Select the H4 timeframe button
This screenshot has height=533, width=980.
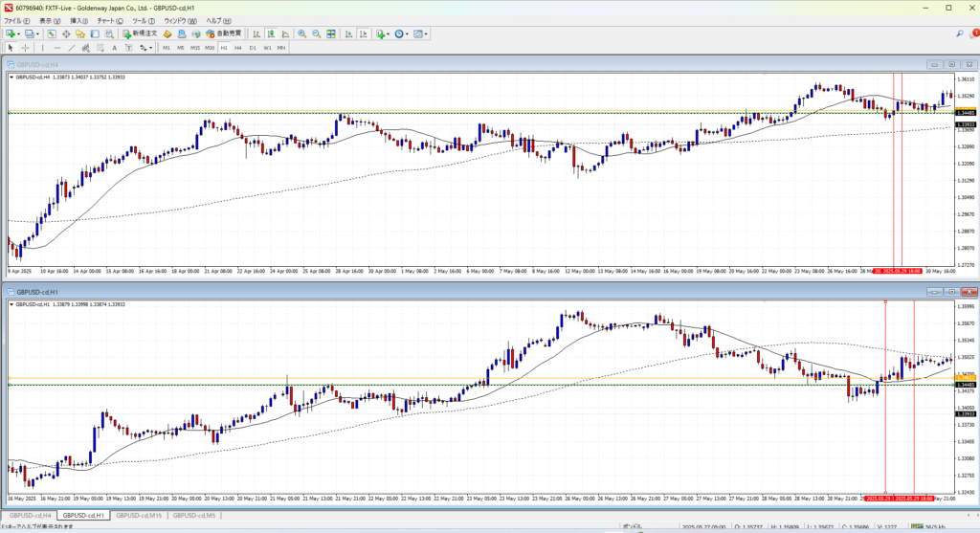(x=237, y=47)
